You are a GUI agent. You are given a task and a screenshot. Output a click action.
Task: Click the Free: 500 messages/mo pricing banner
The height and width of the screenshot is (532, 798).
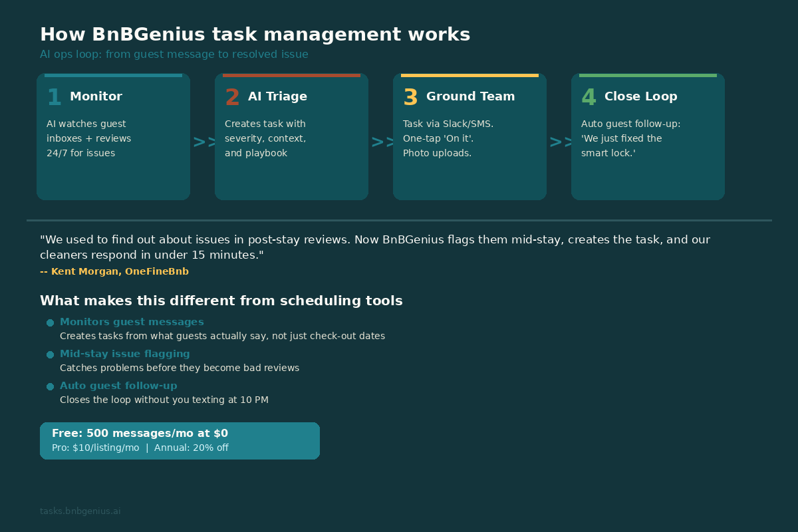coord(180,440)
